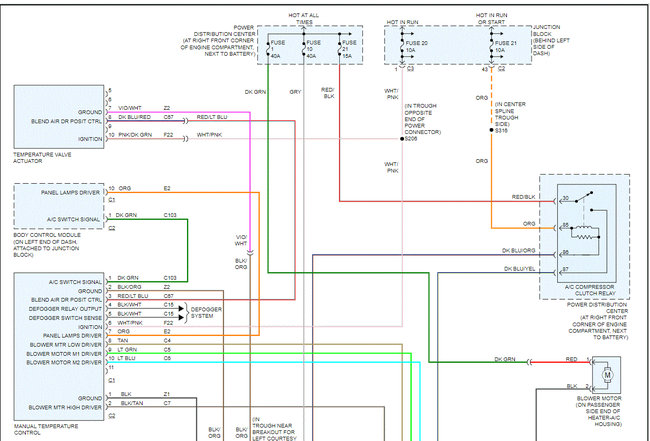The width and height of the screenshot is (650, 441).
Task: Click the Blower Motor M2 Driver pin label
Action: click(x=64, y=363)
